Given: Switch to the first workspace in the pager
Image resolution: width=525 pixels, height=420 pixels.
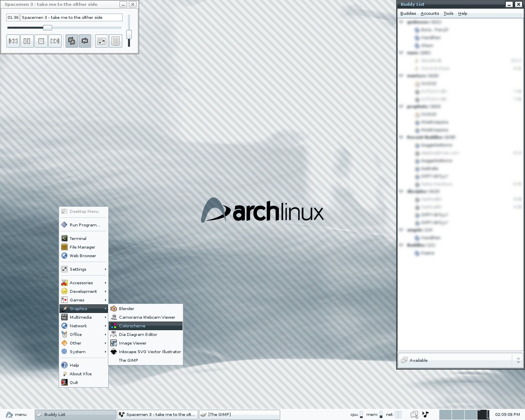Looking at the screenshot, I should tap(445, 414).
